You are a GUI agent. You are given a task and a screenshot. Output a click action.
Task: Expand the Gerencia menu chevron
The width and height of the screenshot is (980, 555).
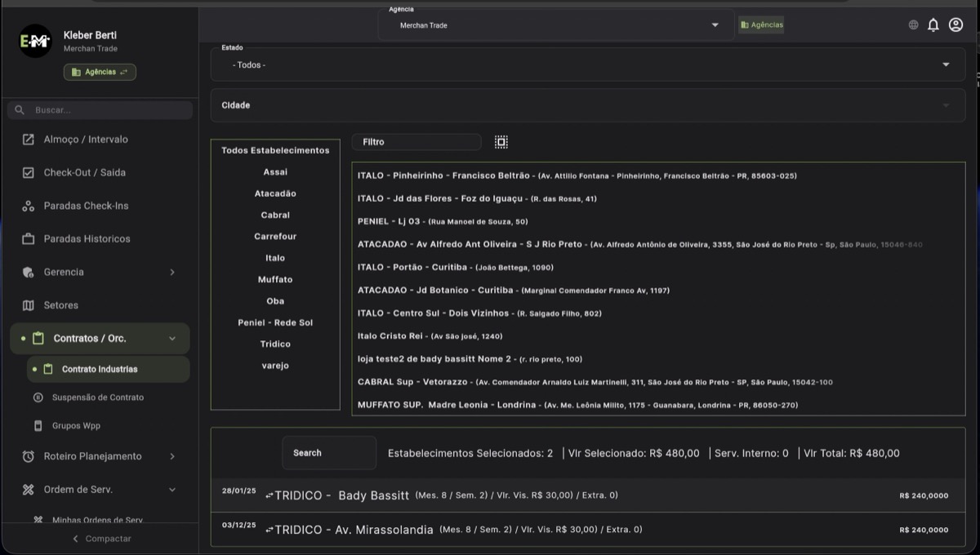click(172, 273)
